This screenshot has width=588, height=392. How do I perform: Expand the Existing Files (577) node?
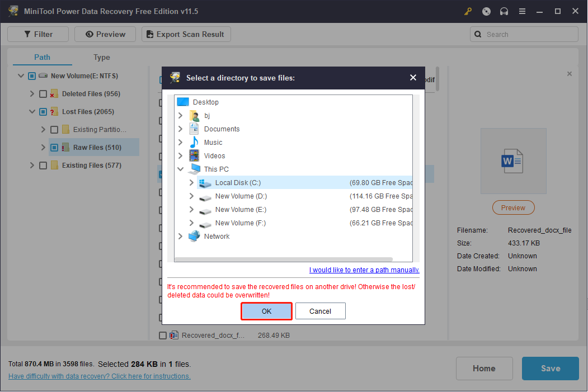[x=32, y=165]
